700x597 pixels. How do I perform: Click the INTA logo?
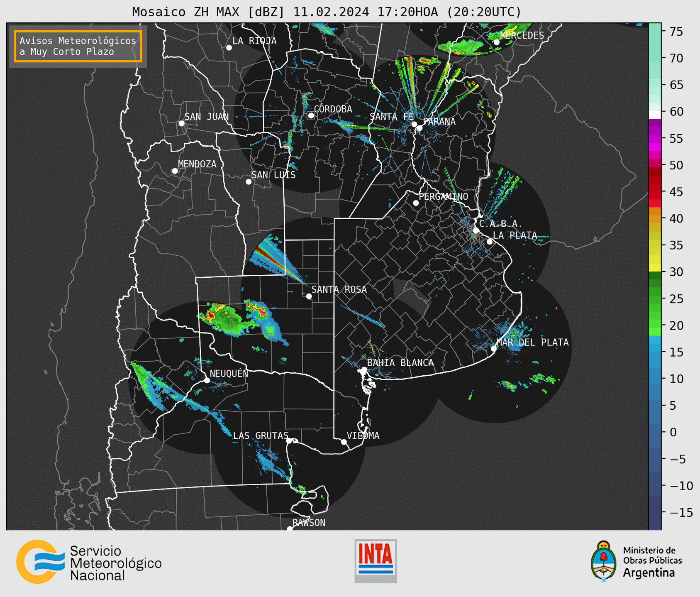(376, 560)
